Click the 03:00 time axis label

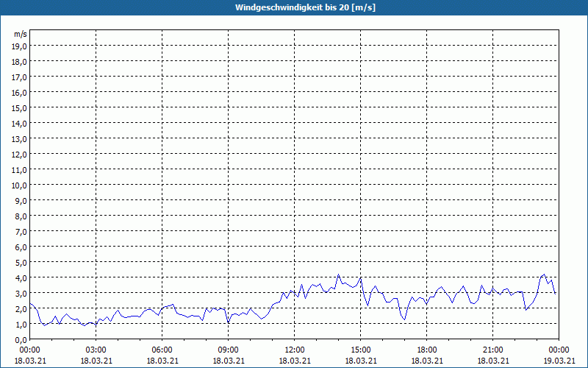tap(96, 350)
